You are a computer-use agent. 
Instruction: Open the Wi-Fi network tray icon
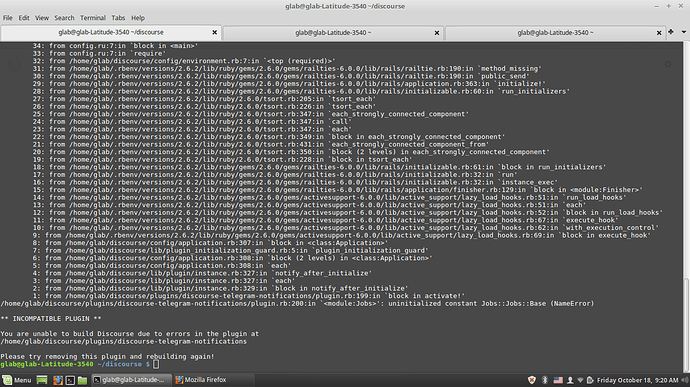tap(580, 380)
